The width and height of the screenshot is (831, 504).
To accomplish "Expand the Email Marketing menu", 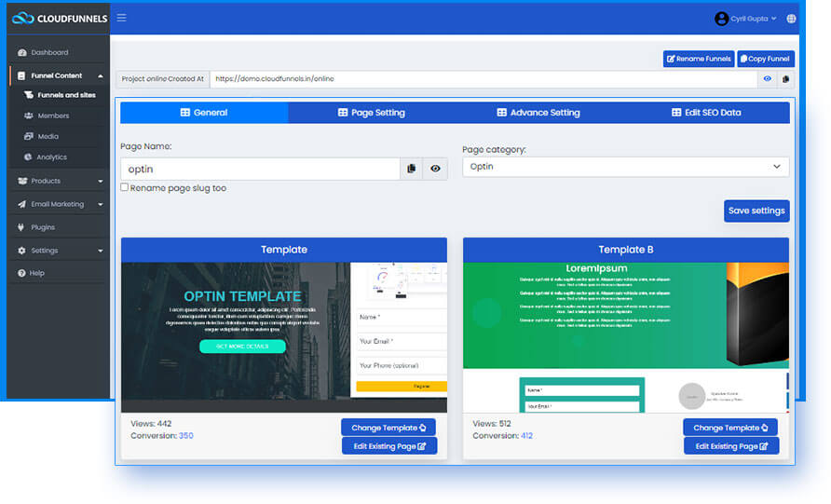I will [x=59, y=204].
